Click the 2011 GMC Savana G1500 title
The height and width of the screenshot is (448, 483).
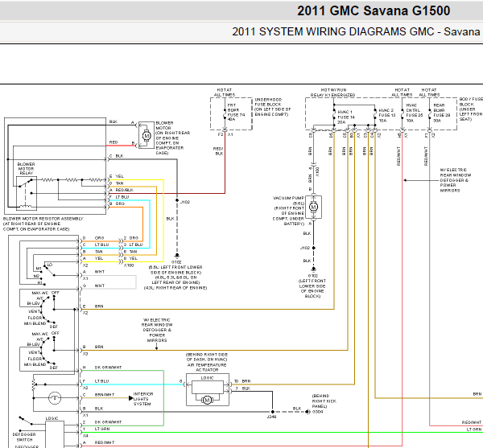374,11
